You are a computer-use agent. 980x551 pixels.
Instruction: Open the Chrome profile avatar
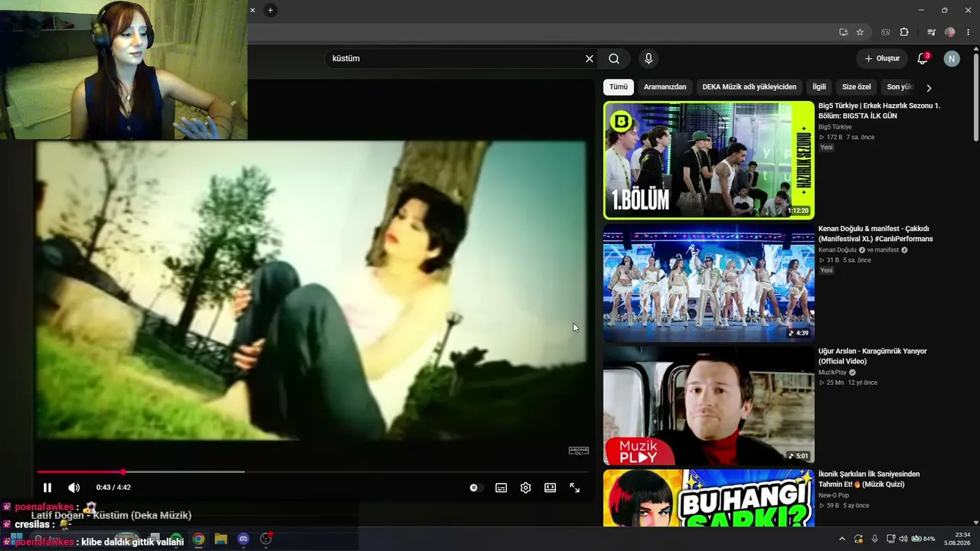click(x=950, y=32)
